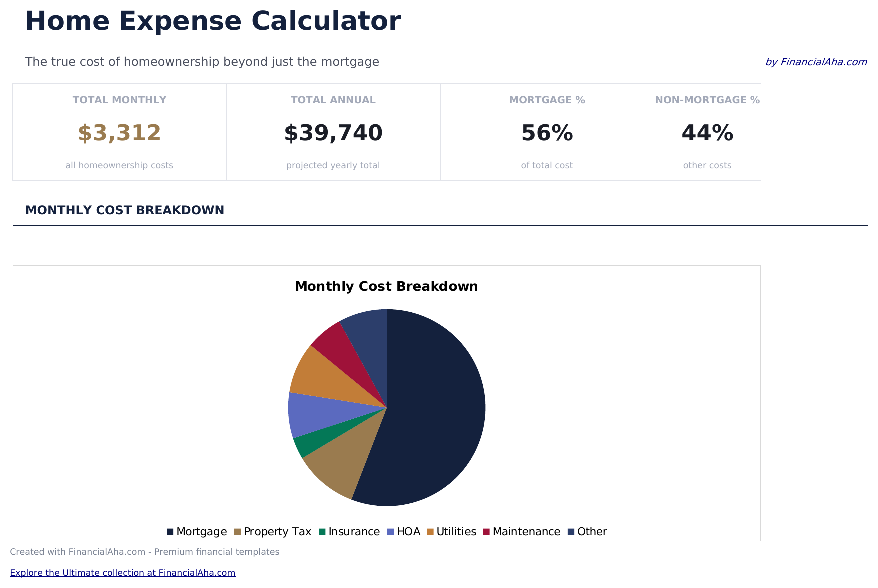Click the $3,312 total monthly value
This screenshot has width=878, height=588.
tap(119, 133)
